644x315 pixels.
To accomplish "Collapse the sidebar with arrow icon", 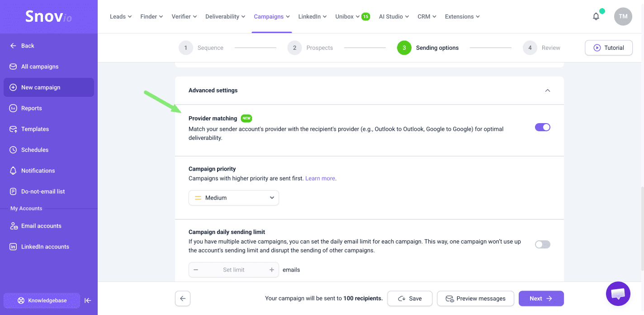I will (88, 301).
